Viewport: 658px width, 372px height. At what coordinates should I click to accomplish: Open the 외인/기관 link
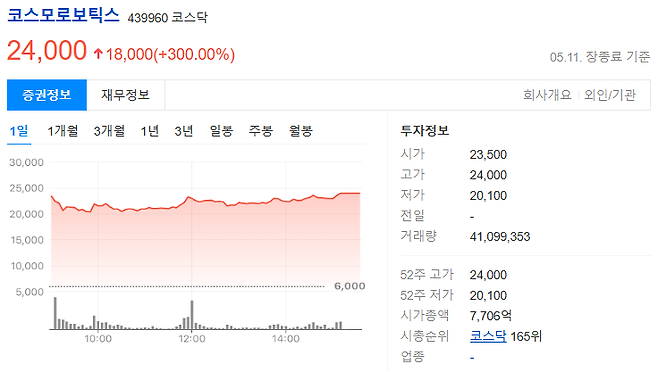coord(610,95)
